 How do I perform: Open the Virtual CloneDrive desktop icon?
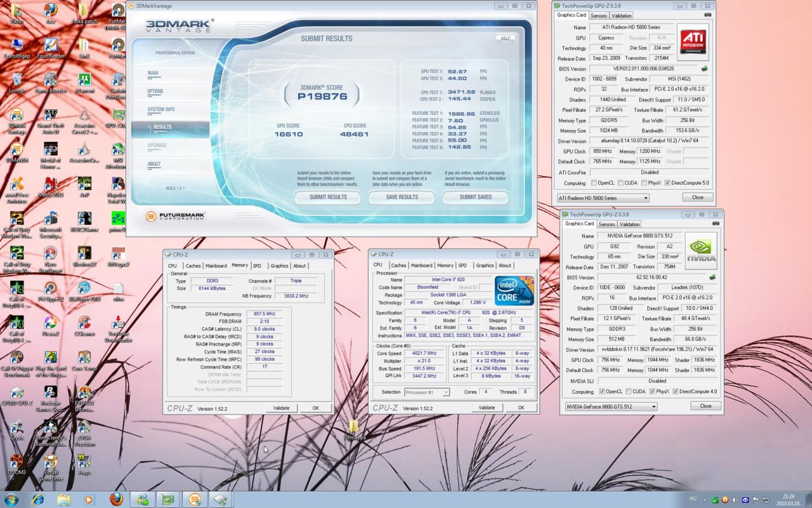pyautogui.click(x=51, y=468)
